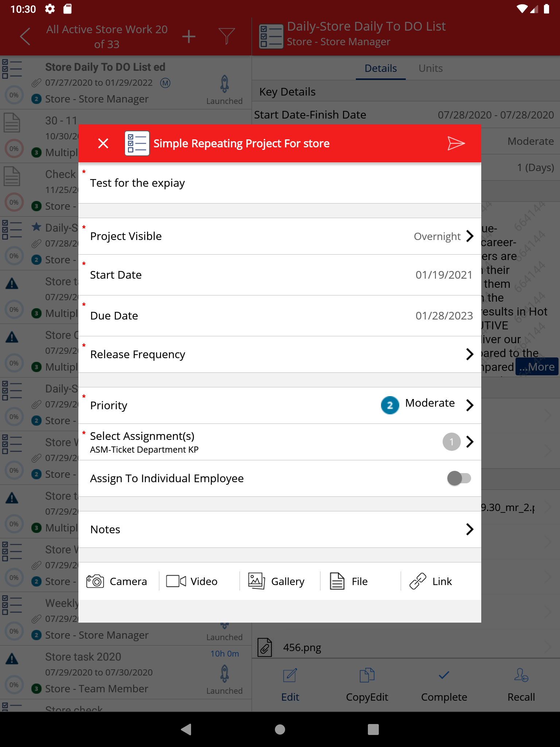
Task: Open the 456.png attachment
Action: coord(405,647)
